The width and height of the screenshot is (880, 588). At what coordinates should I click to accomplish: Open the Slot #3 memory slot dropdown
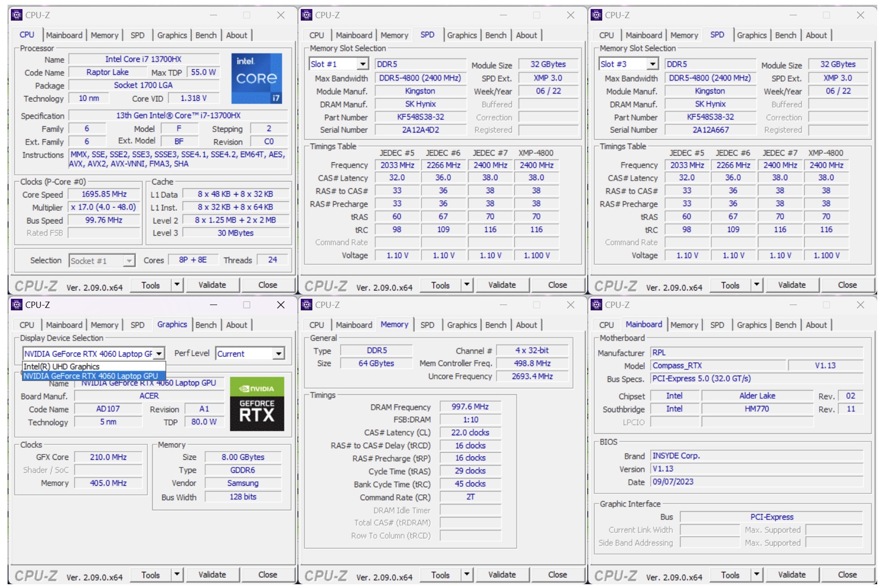pyautogui.click(x=653, y=64)
